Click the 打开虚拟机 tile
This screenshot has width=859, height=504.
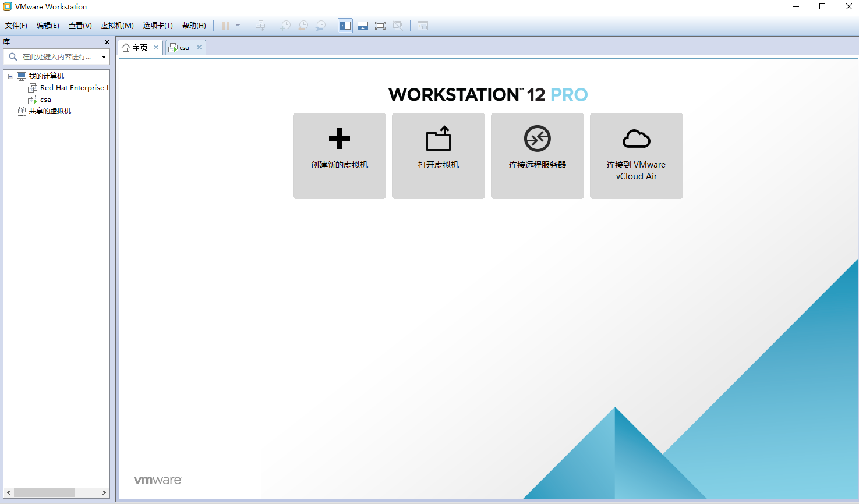point(439,156)
